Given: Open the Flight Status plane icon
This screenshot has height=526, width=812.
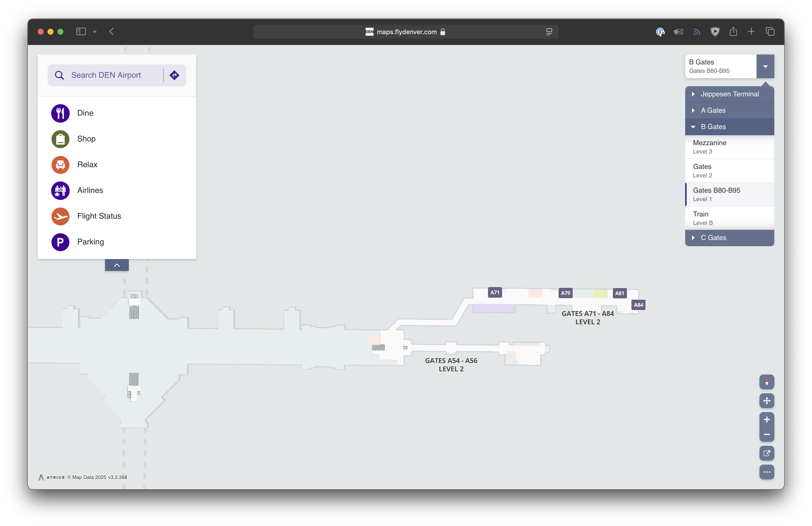Looking at the screenshot, I should point(60,216).
